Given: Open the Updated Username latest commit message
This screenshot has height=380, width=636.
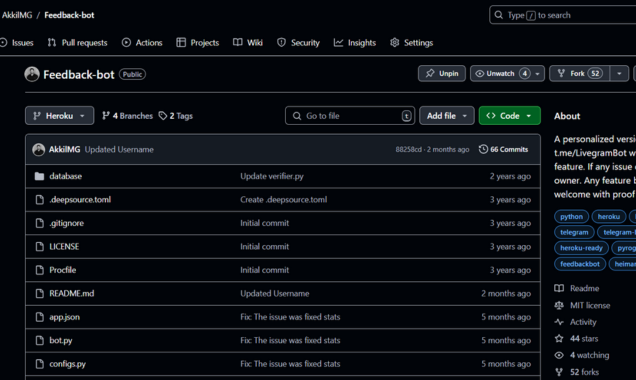Looking at the screenshot, I should pyautogui.click(x=119, y=149).
